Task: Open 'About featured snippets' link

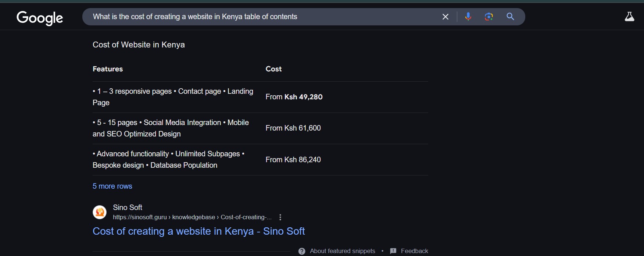Action: pos(342,251)
